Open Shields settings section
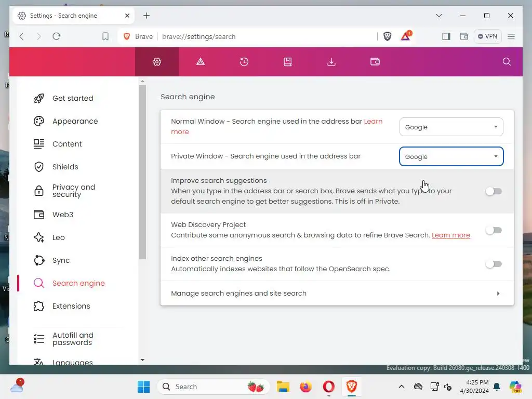 pos(65,167)
